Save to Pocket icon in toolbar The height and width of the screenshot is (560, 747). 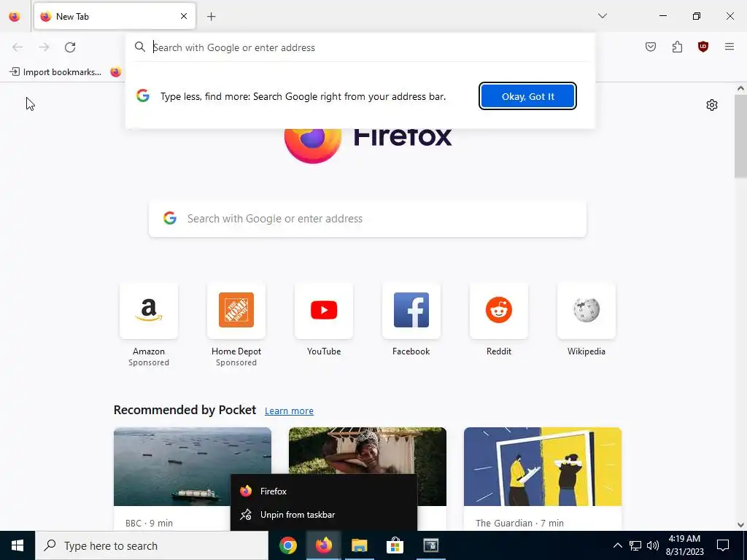point(651,47)
